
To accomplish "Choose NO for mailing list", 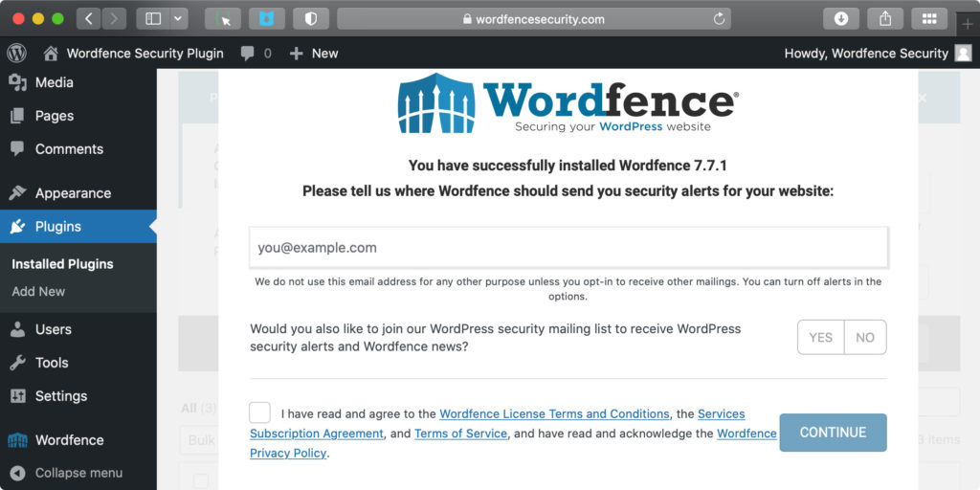I will click(x=865, y=338).
